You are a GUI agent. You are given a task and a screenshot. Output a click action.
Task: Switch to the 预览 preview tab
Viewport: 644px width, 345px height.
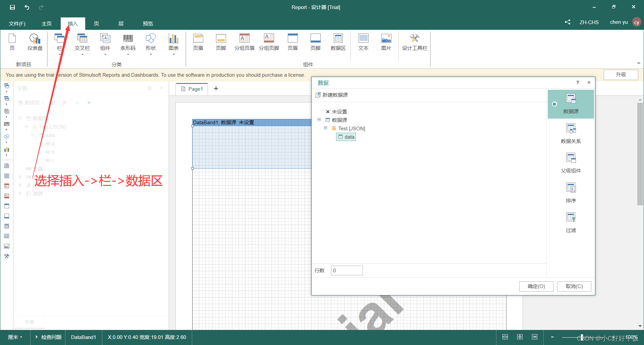(148, 23)
